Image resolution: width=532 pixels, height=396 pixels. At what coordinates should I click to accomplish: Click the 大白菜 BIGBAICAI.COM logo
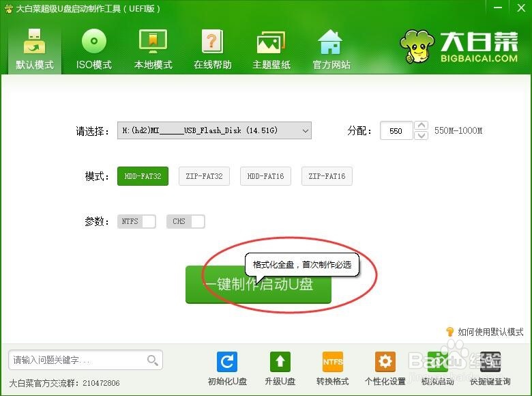459,46
